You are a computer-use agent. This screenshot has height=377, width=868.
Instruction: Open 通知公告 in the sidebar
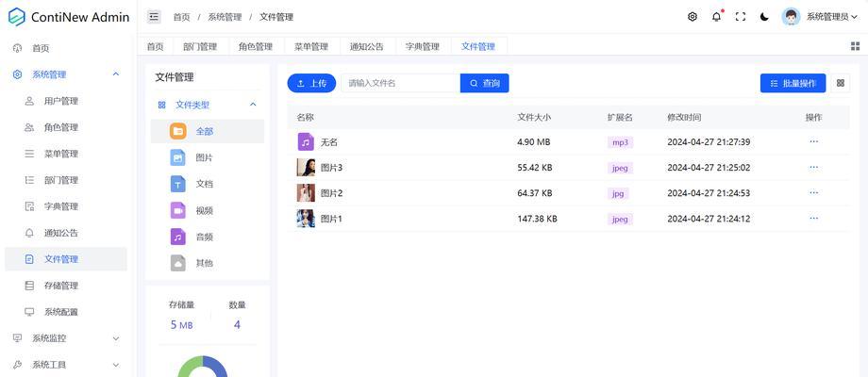(x=66, y=233)
